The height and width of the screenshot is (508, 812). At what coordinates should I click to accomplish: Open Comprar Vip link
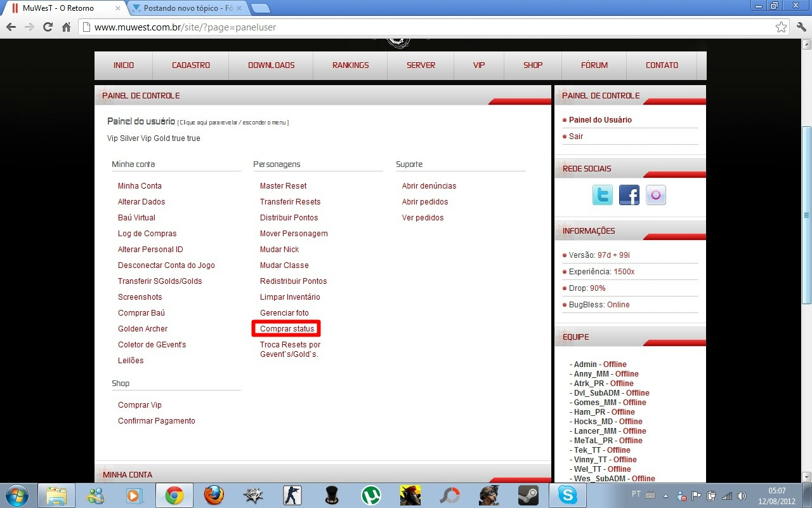tap(140, 405)
